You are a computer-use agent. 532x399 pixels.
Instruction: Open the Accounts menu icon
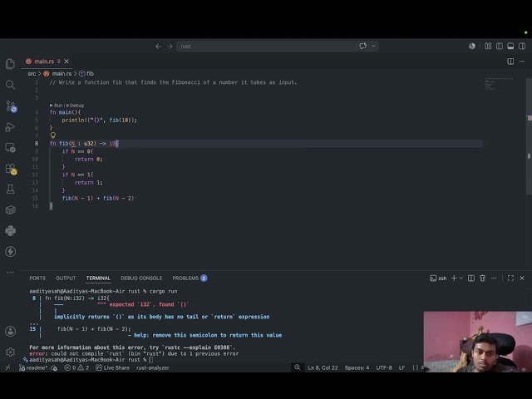(x=10, y=331)
